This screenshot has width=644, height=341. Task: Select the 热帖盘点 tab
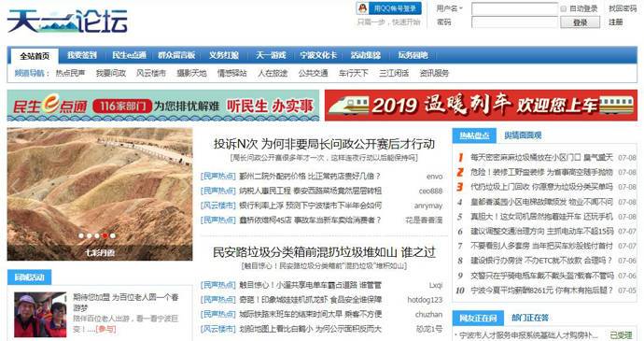(474, 135)
